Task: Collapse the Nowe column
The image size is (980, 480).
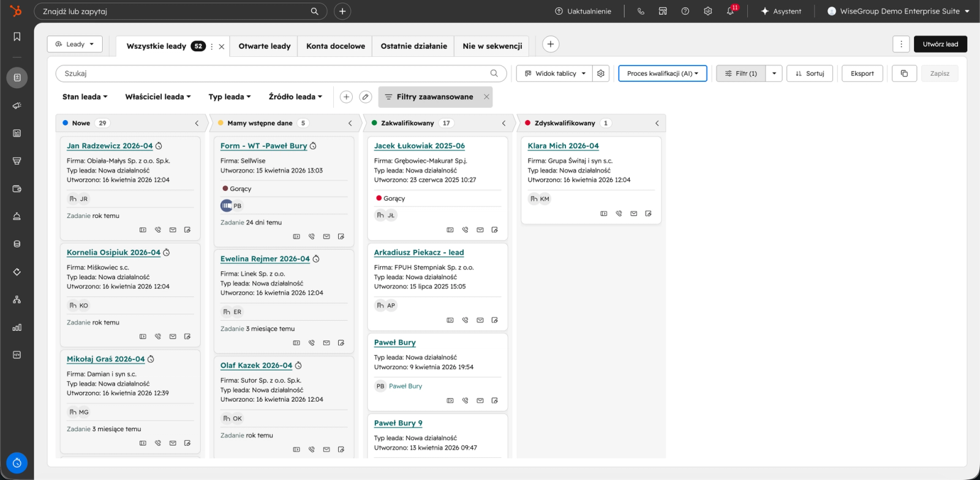Action: click(x=197, y=123)
